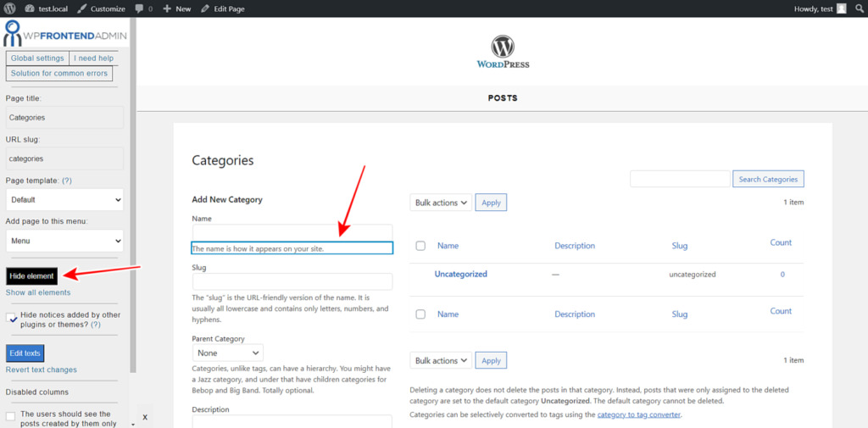Viewport: 868px width, 428px height.
Task: Open the top Bulk actions dropdown
Action: [x=441, y=203]
